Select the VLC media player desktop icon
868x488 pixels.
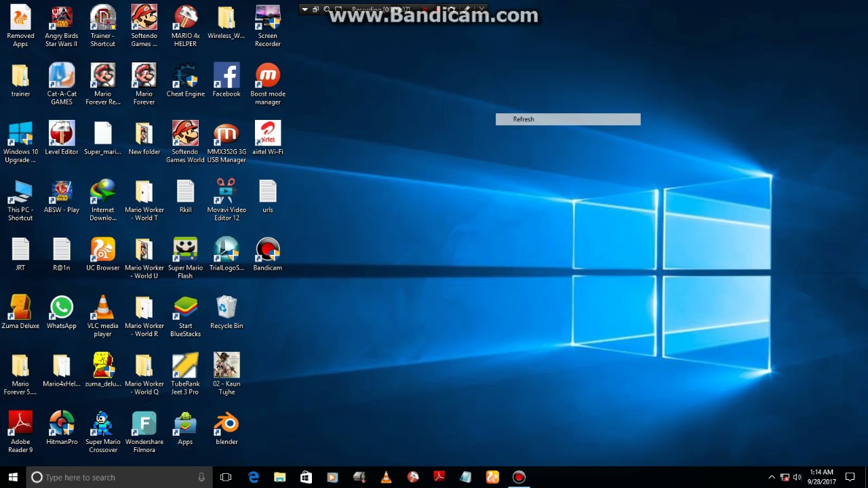[103, 317]
